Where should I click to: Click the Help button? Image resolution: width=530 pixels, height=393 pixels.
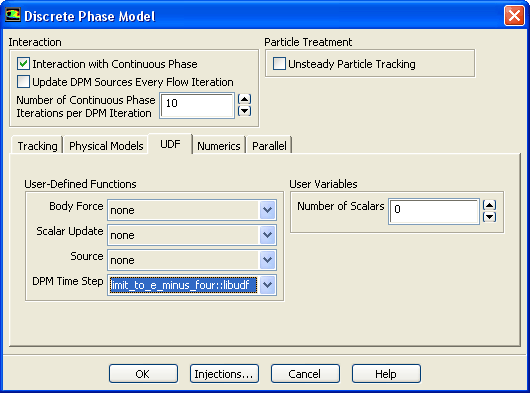(x=386, y=373)
